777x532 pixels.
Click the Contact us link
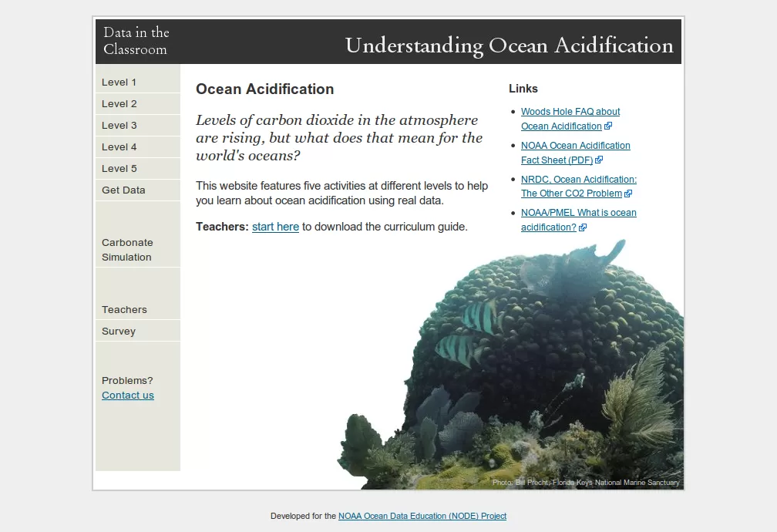point(128,396)
